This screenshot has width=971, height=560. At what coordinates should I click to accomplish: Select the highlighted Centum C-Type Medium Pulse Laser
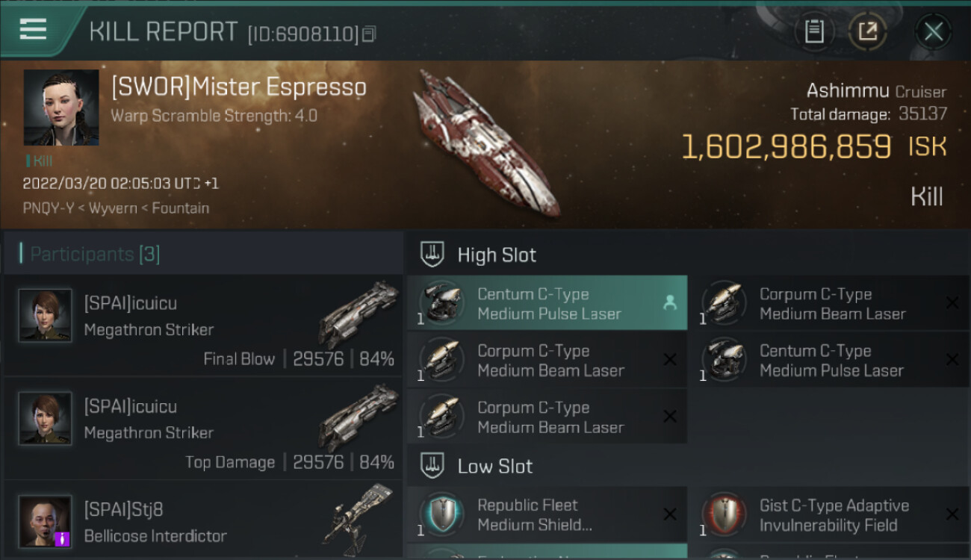pos(547,304)
